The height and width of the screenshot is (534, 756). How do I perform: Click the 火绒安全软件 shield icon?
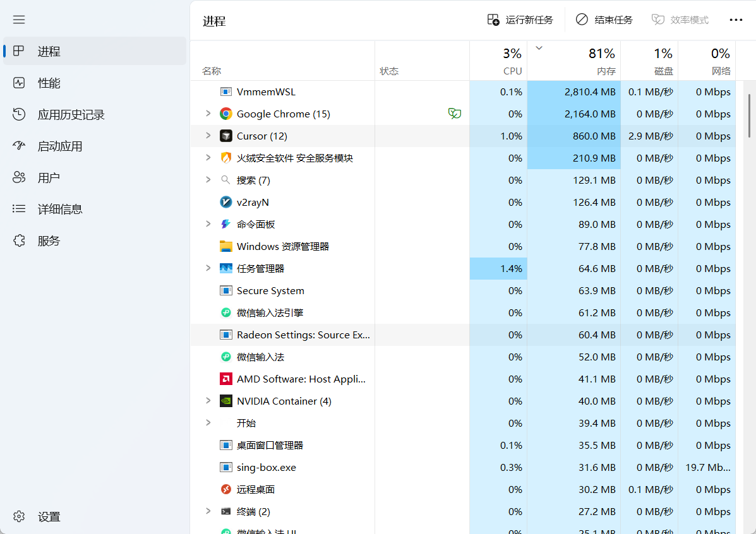pyautogui.click(x=225, y=158)
